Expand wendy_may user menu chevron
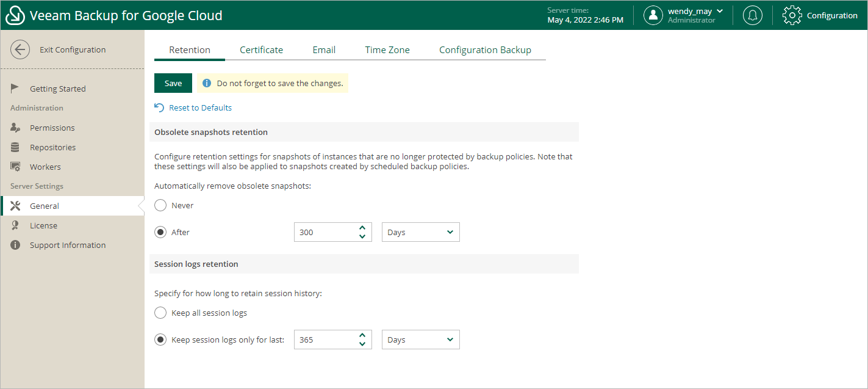868x389 pixels. point(720,11)
